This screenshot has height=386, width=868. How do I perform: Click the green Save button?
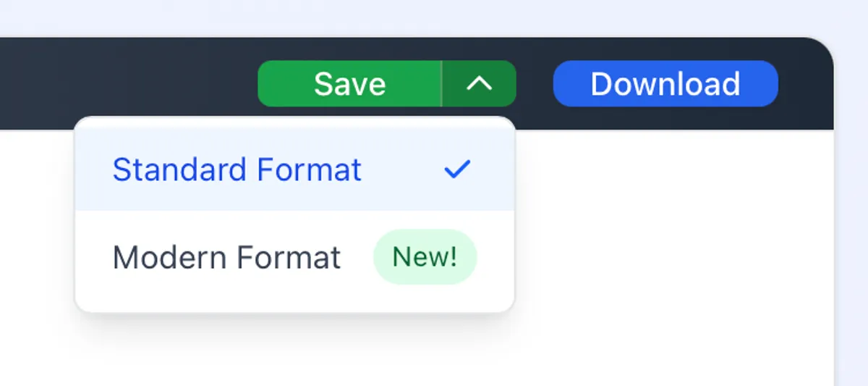349,84
